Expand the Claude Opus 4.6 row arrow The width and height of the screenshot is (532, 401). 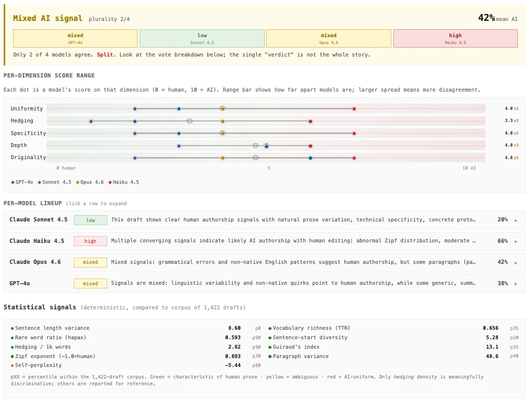516,263
